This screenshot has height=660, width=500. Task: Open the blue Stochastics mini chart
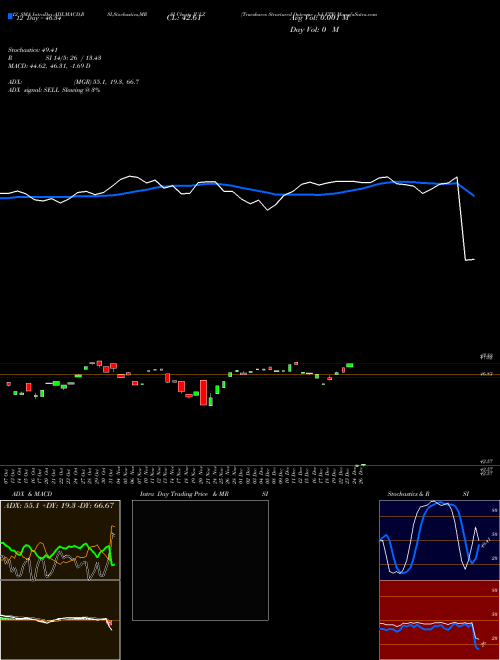pyautogui.click(x=439, y=540)
